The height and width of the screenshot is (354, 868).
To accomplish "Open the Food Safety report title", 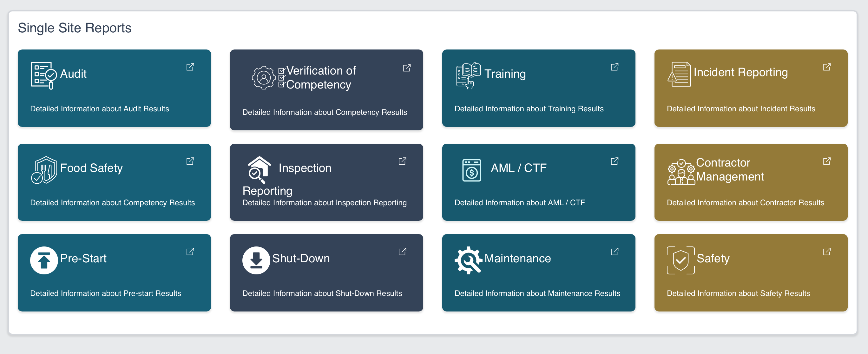I will point(91,168).
